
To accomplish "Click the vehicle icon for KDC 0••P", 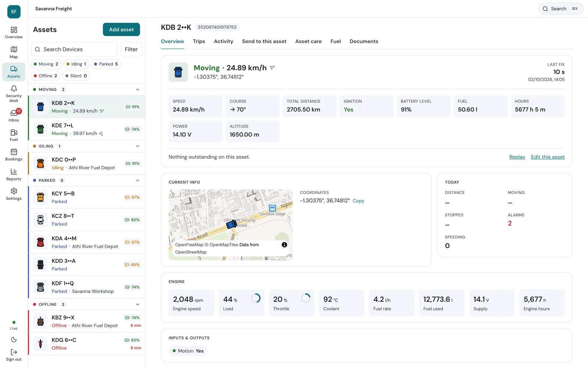I will pos(41,163).
